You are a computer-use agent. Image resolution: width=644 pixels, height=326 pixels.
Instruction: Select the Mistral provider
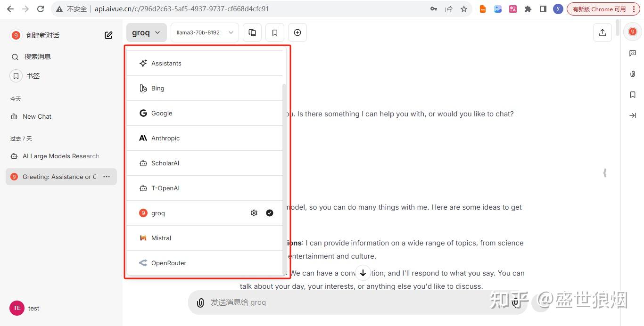tap(161, 238)
